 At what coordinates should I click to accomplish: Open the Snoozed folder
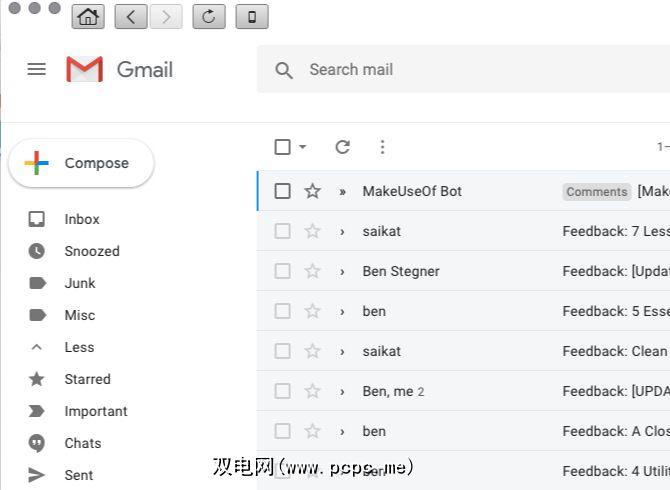point(91,251)
